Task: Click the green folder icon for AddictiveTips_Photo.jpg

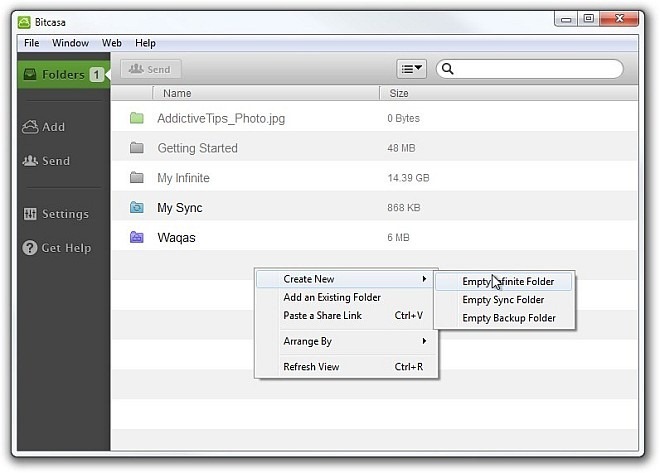Action: (x=136, y=118)
